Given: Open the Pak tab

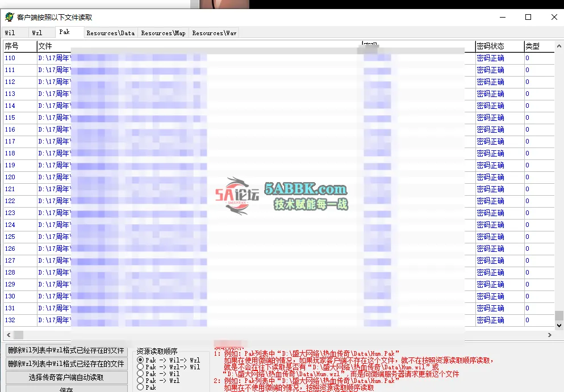Looking at the screenshot, I should [x=69, y=32].
